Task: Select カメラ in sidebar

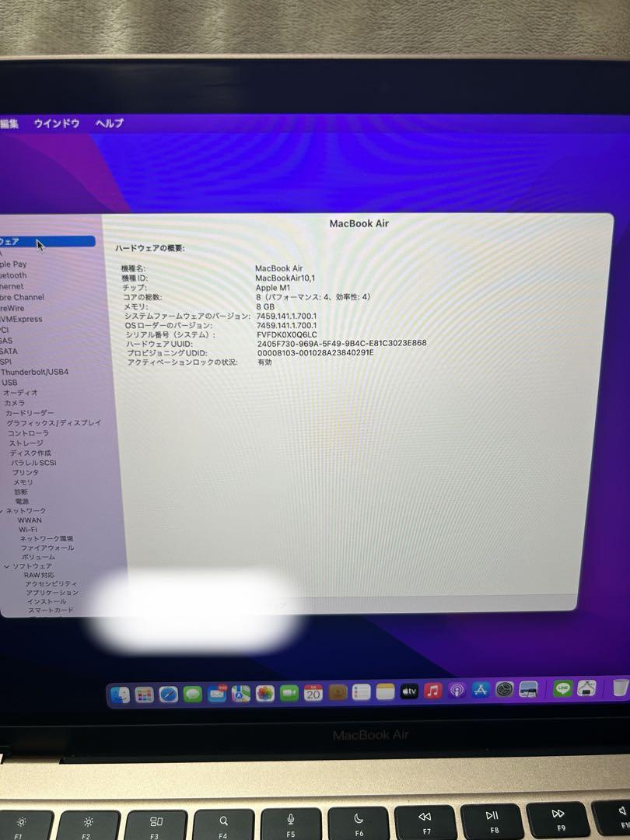Action: point(15,403)
